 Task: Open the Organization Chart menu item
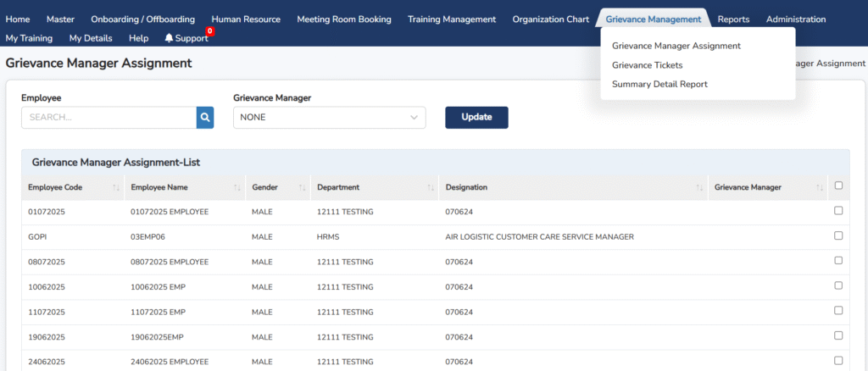click(550, 19)
